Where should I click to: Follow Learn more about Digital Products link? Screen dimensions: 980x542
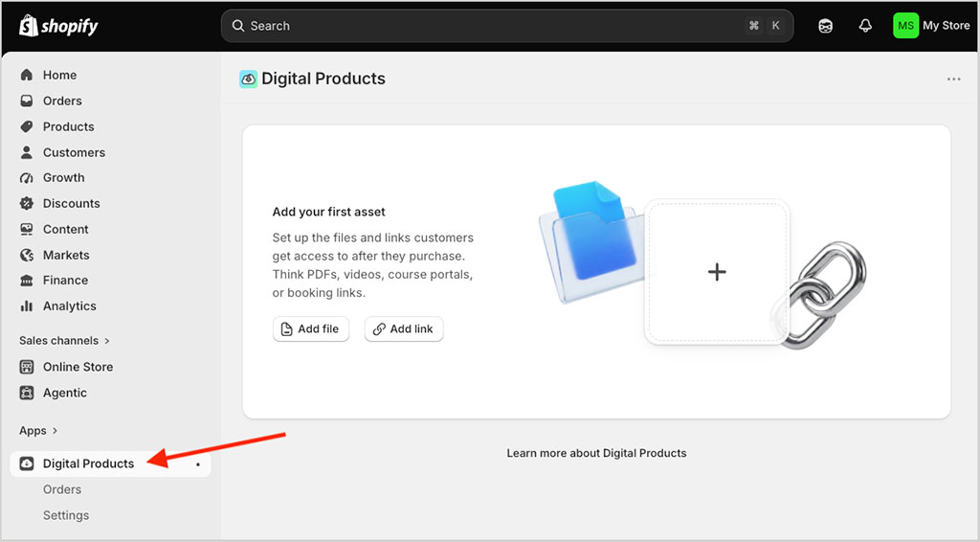[x=596, y=453]
